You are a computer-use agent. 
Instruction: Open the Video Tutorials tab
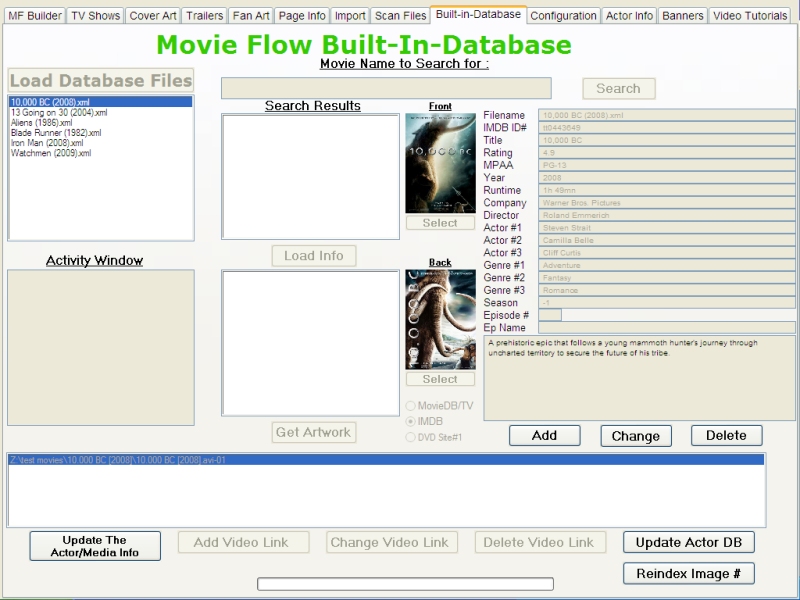750,16
